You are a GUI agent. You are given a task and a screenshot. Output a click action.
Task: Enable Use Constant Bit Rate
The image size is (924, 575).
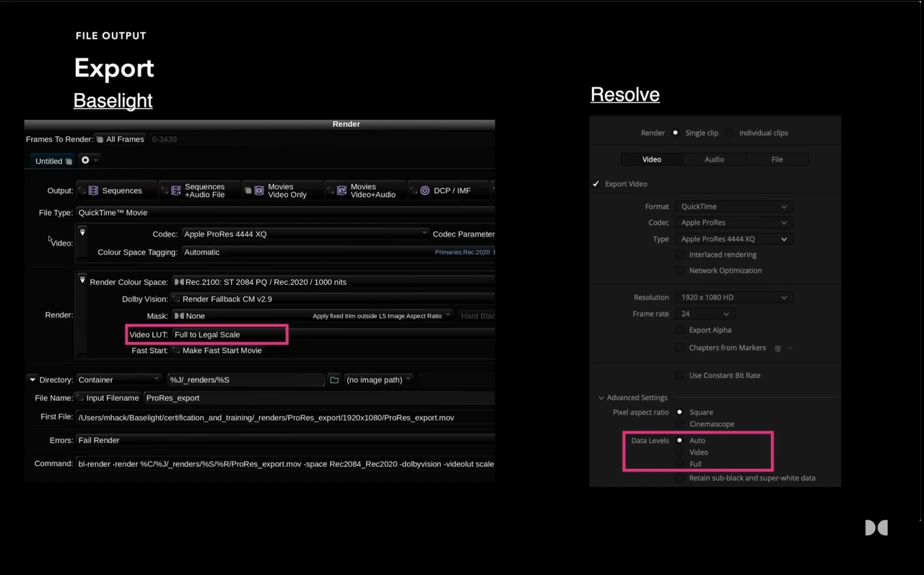point(679,375)
